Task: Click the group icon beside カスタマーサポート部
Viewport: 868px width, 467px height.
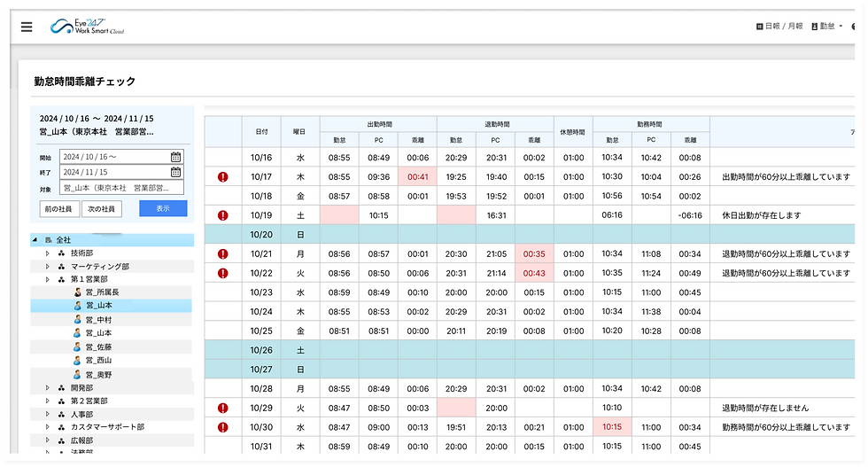Action: pyautogui.click(x=61, y=427)
